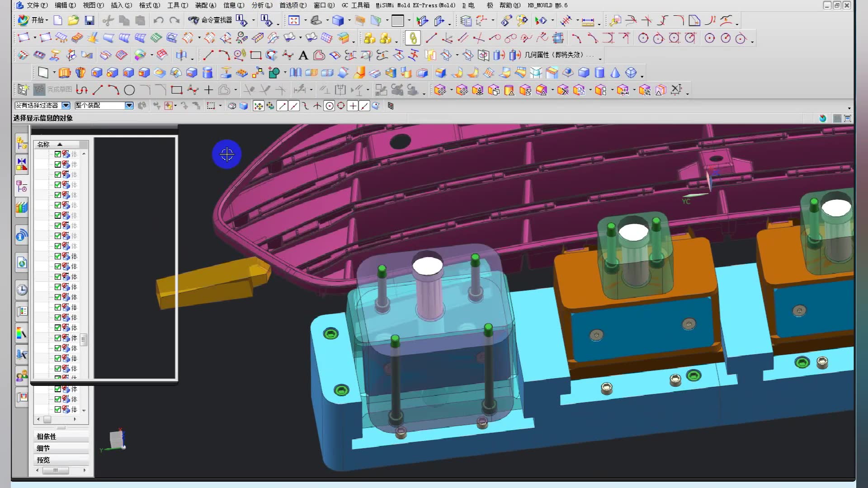Select the Text tool letter A icon

pyautogui.click(x=303, y=56)
